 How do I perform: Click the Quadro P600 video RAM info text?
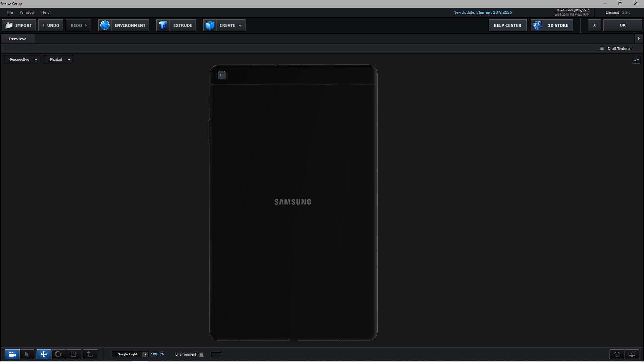click(572, 12)
